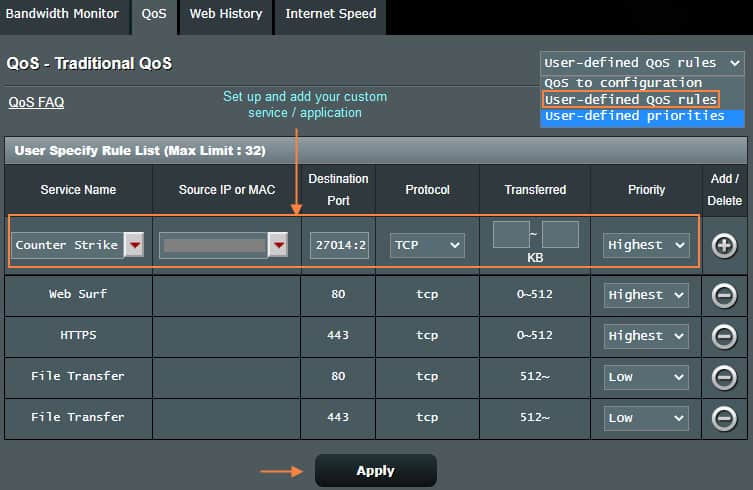The image size is (753, 490).
Task: Select the HTTPS service name cell
Action: (78, 335)
